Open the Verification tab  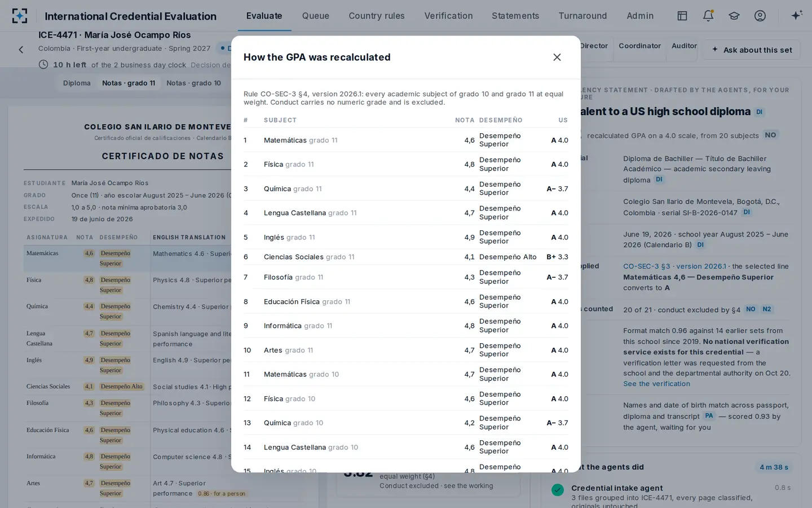point(449,16)
